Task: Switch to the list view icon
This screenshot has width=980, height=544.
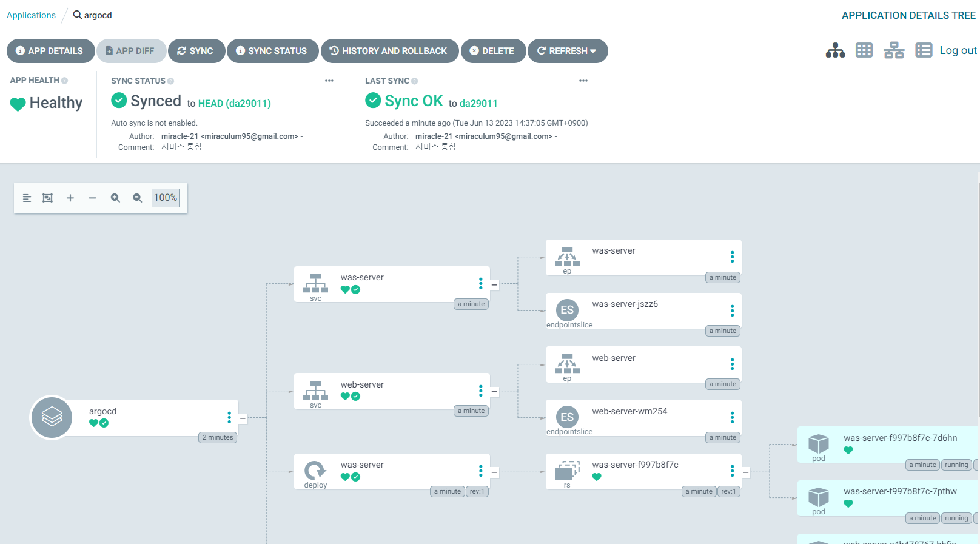Action: (924, 50)
